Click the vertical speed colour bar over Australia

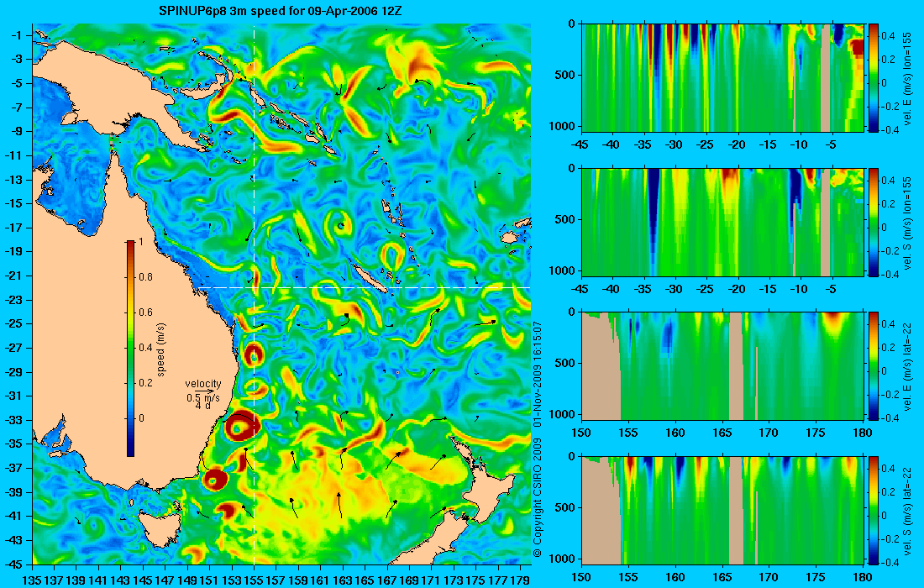click(x=130, y=349)
